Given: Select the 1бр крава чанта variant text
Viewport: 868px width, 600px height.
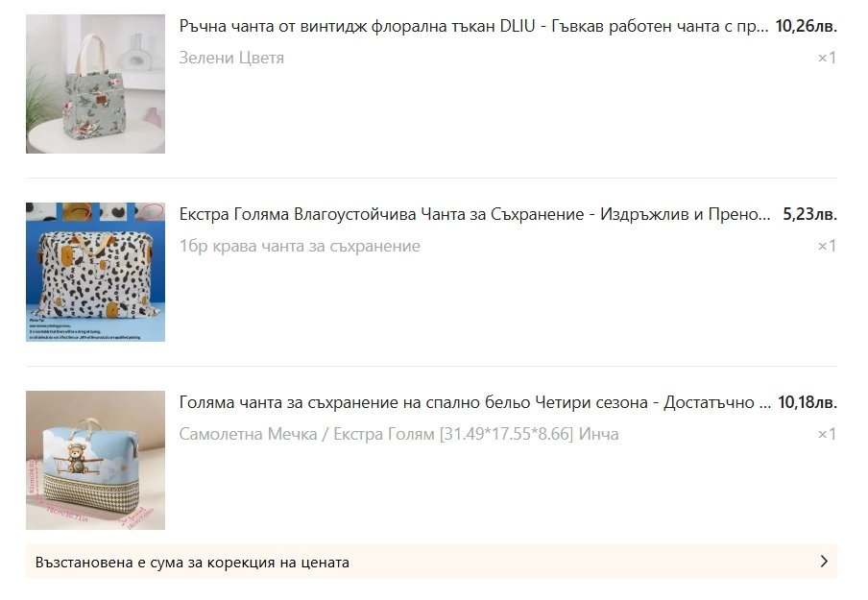Looking at the screenshot, I should pyautogui.click(x=300, y=246).
